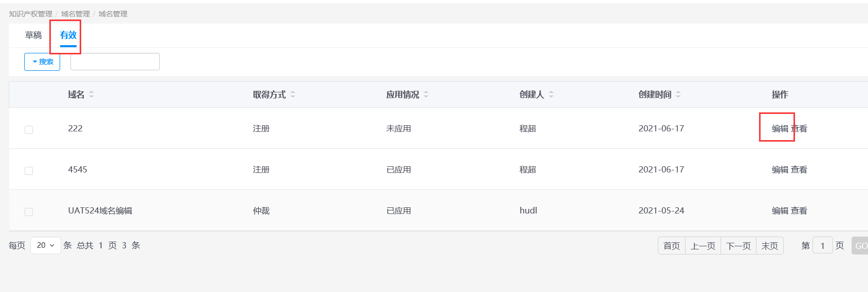Open the per-page count dropdown showing 20
The image size is (868, 292).
[x=46, y=245]
